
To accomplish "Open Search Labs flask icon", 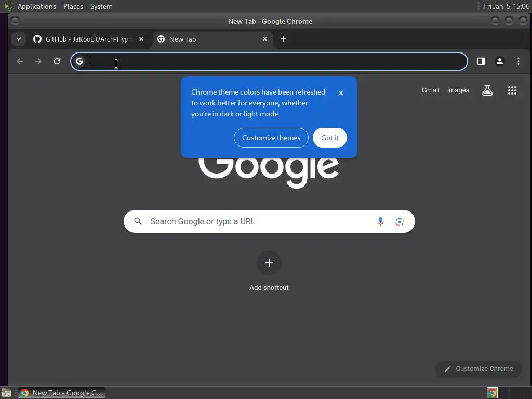I will pyautogui.click(x=487, y=90).
